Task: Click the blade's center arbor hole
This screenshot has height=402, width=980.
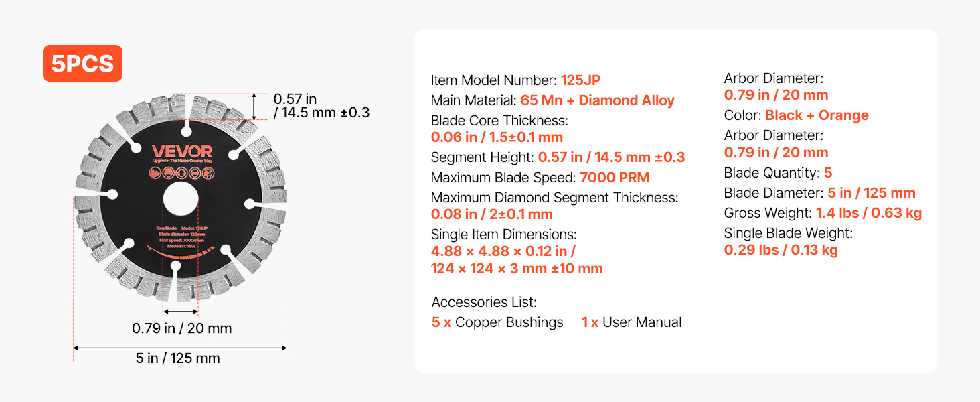Action: pyautogui.click(x=180, y=199)
